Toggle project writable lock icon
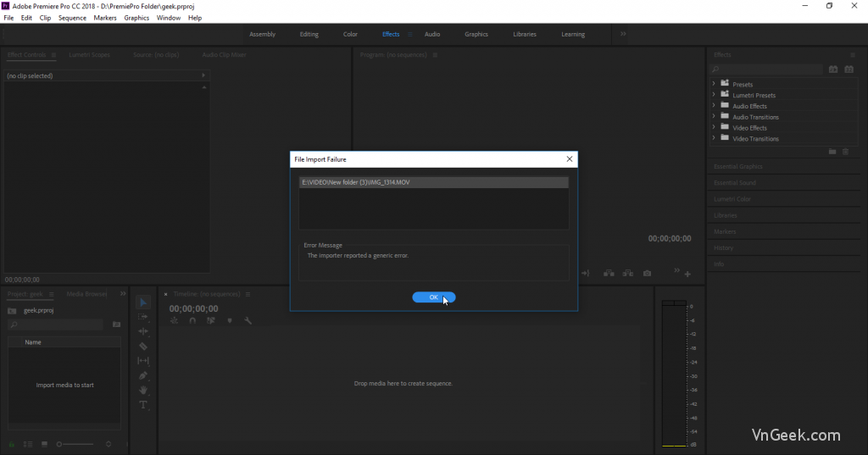Image resolution: width=868 pixels, height=455 pixels. 12,444
